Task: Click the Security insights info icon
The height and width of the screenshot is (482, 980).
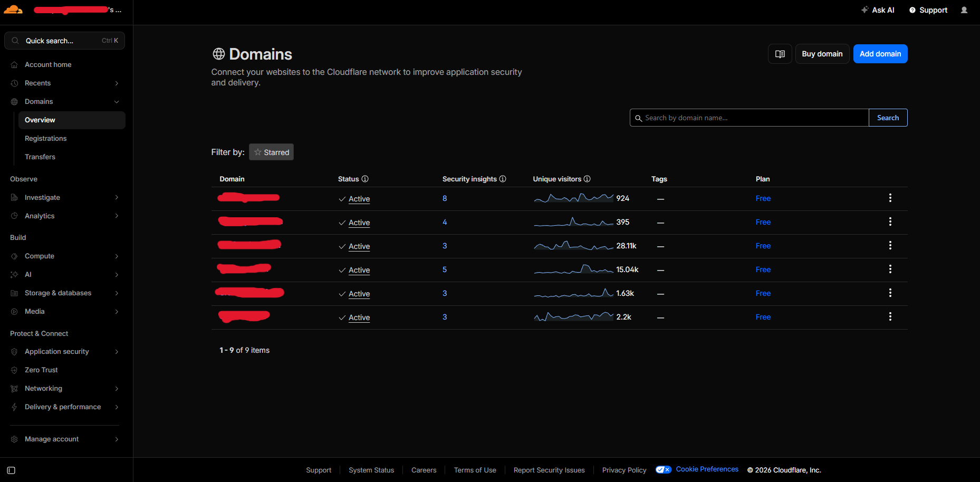Action: pyautogui.click(x=503, y=179)
